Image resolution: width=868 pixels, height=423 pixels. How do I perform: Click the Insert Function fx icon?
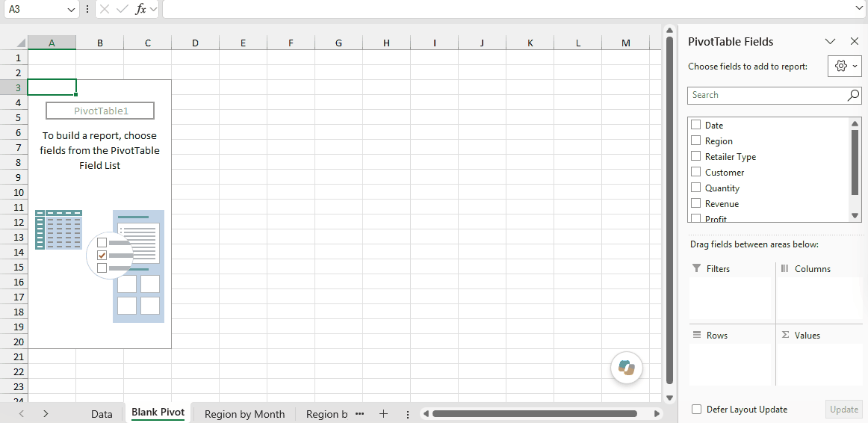click(141, 10)
